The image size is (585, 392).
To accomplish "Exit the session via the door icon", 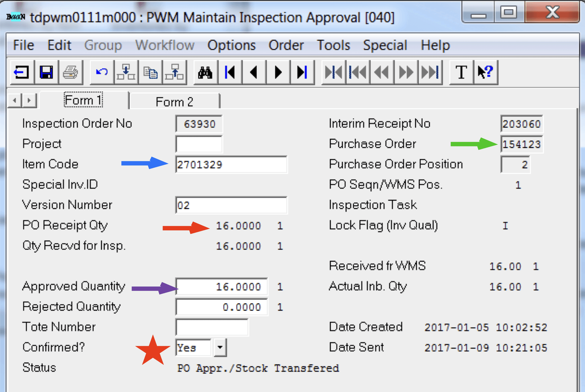I will click(22, 72).
